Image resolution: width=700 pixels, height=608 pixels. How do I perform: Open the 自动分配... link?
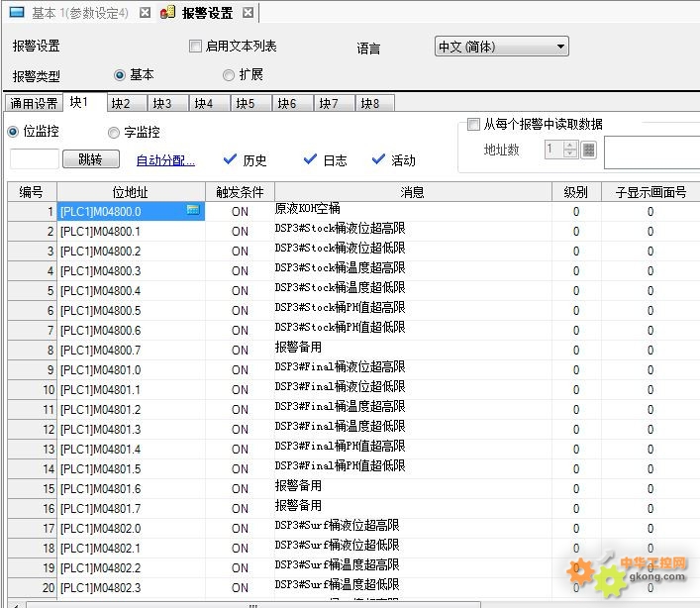pyautogui.click(x=165, y=160)
